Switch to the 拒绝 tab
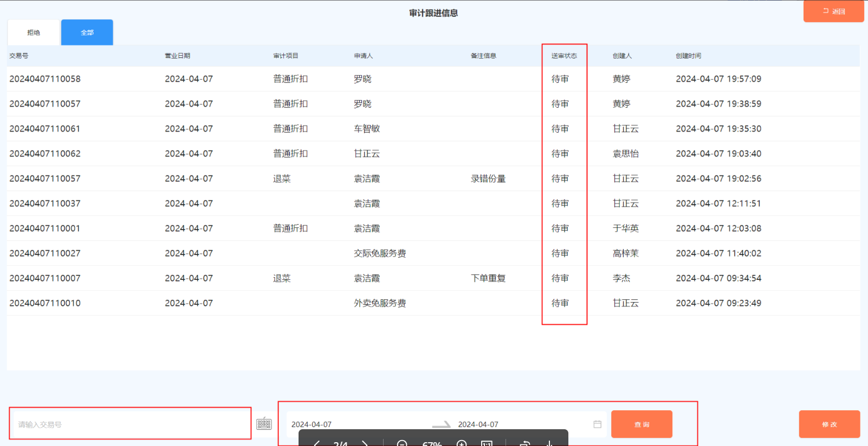 click(x=34, y=32)
